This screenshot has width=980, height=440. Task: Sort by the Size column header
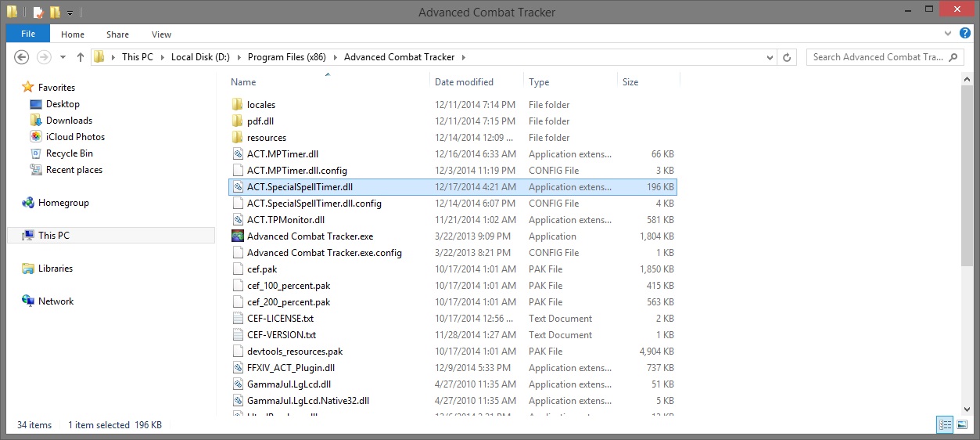click(x=630, y=82)
